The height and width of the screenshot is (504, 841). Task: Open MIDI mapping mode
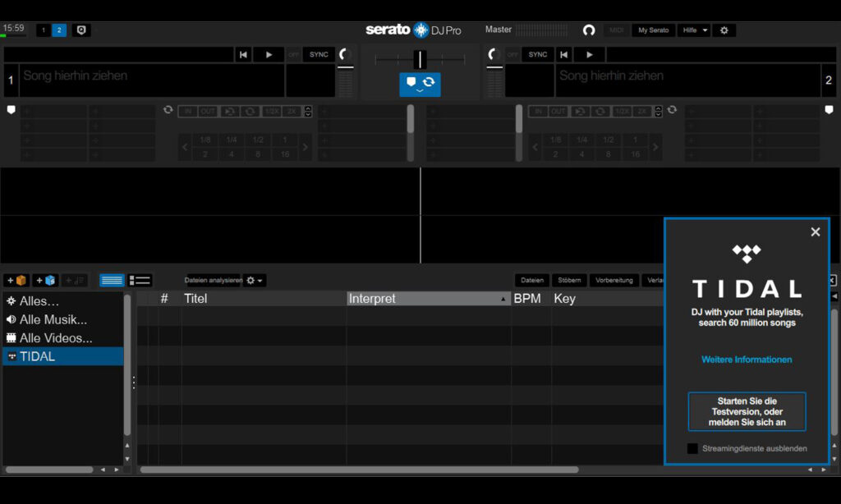[x=616, y=30]
